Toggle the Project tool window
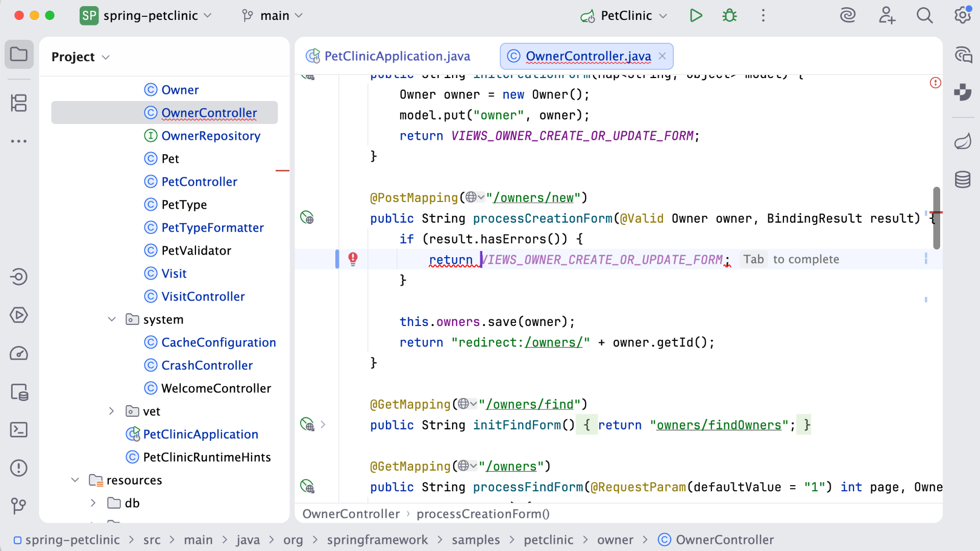This screenshot has height=551, width=980. coord(19,54)
